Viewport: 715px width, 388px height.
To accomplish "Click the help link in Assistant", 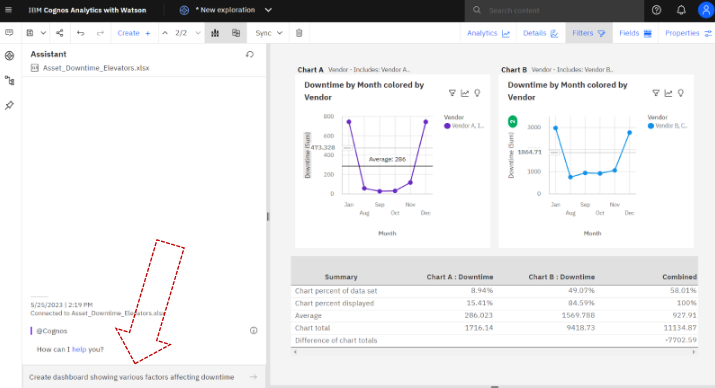I will coord(79,349).
